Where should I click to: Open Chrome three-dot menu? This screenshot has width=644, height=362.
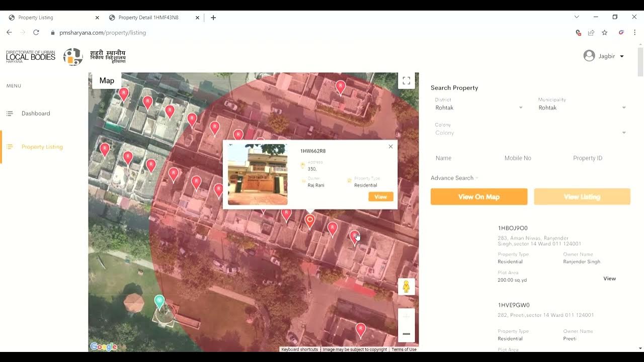tap(635, 33)
